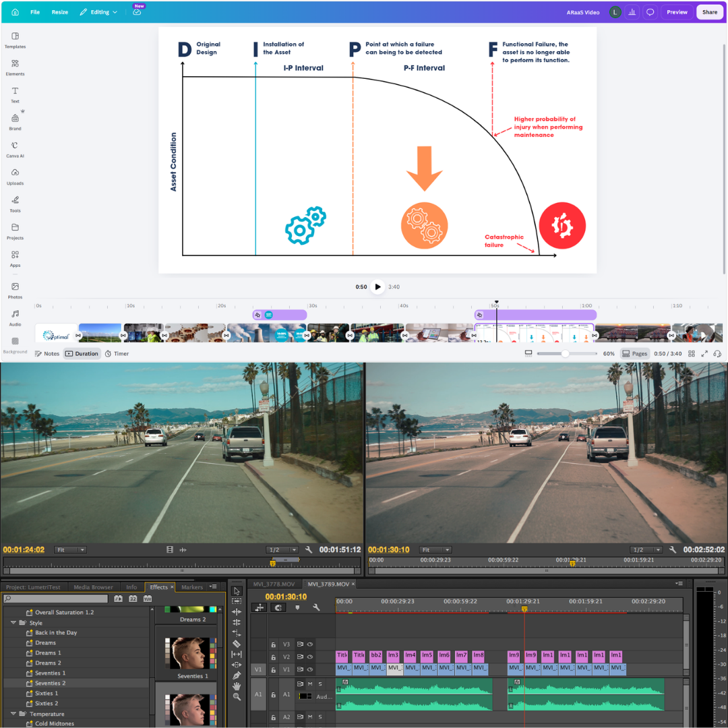Collapse the Temperature folder in Effects
Viewport: 728px width, 728px height.
coord(13,714)
